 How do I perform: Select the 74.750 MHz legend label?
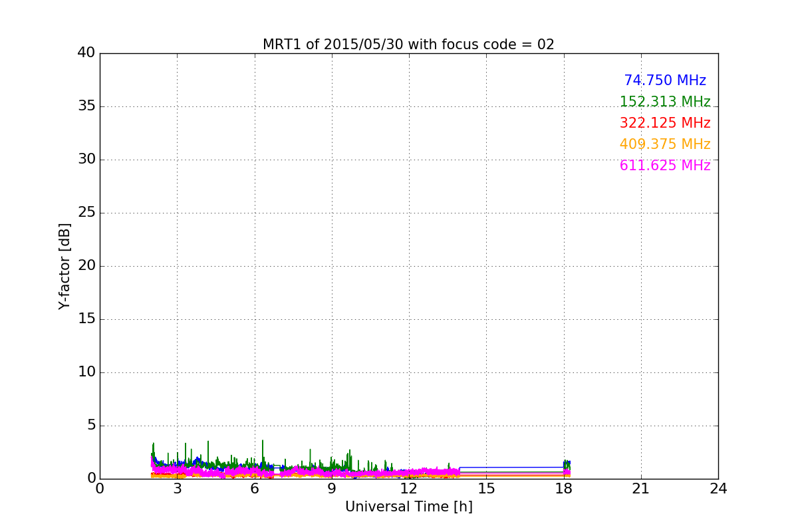pos(665,80)
